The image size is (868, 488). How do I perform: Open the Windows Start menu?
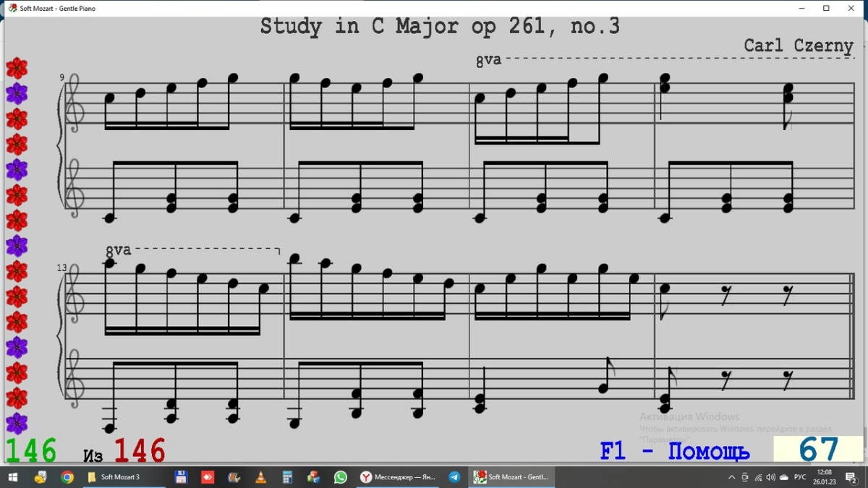(13, 477)
